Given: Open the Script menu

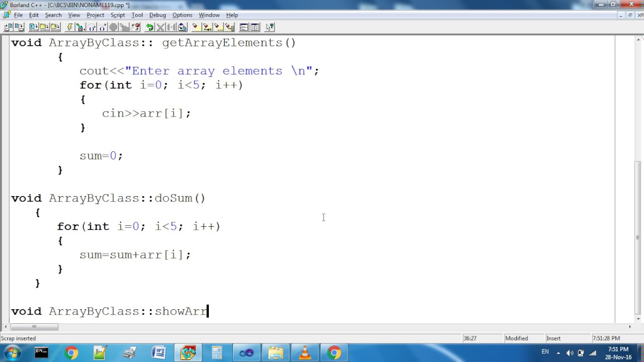Looking at the screenshot, I should (x=118, y=15).
